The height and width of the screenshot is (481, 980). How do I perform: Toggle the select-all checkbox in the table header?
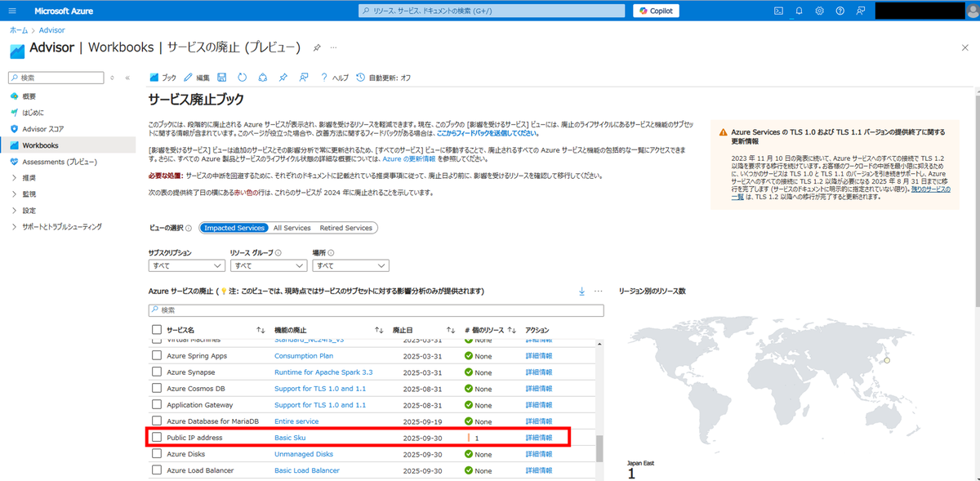pos(157,330)
